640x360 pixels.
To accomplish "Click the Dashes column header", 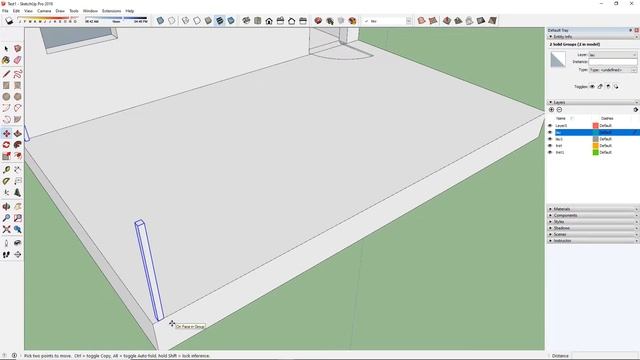I will 607,118.
